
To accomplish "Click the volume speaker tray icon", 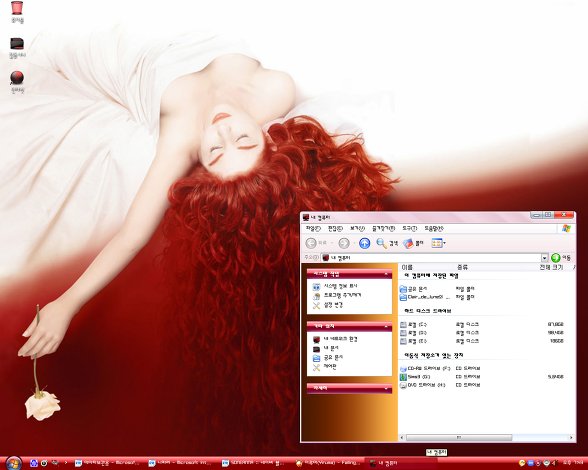I will coord(555,463).
